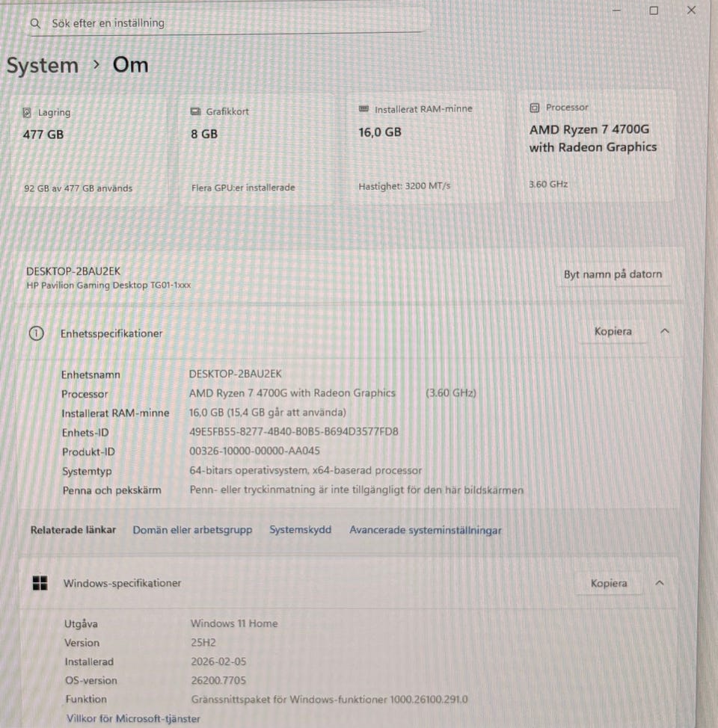
Task: Select Enhetsnamn value DESKTOP-2BAU2EK
Action: click(235, 374)
